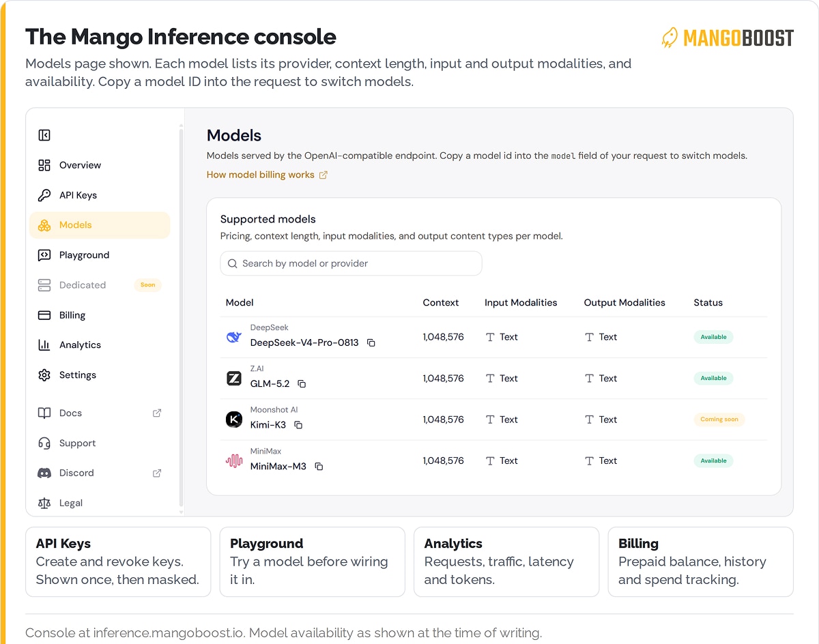Click the Text output modality for MiniMax-M3
The image size is (819, 644).
coord(601,460)
